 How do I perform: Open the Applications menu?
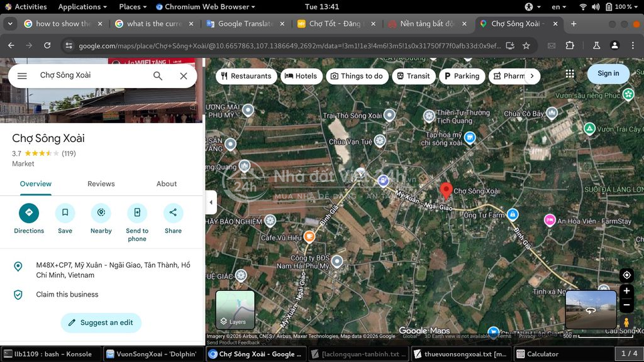(x=82, y=6)
